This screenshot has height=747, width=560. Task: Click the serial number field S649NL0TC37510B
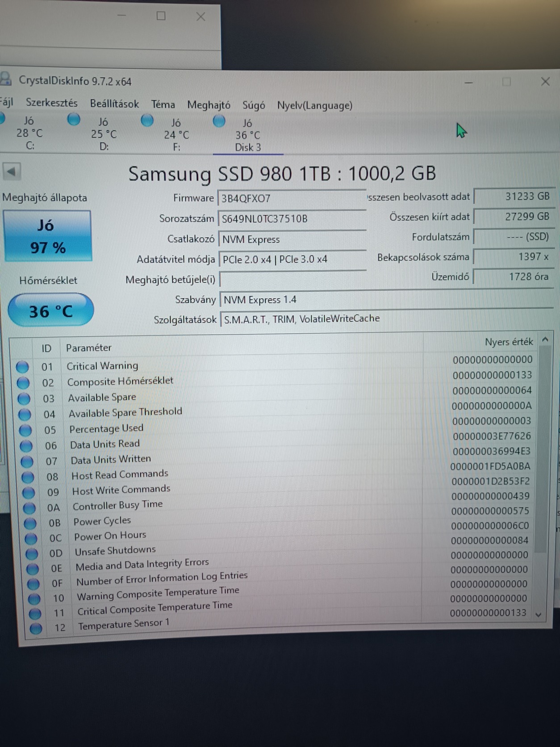pyautogui.click(x=292, y=218)
